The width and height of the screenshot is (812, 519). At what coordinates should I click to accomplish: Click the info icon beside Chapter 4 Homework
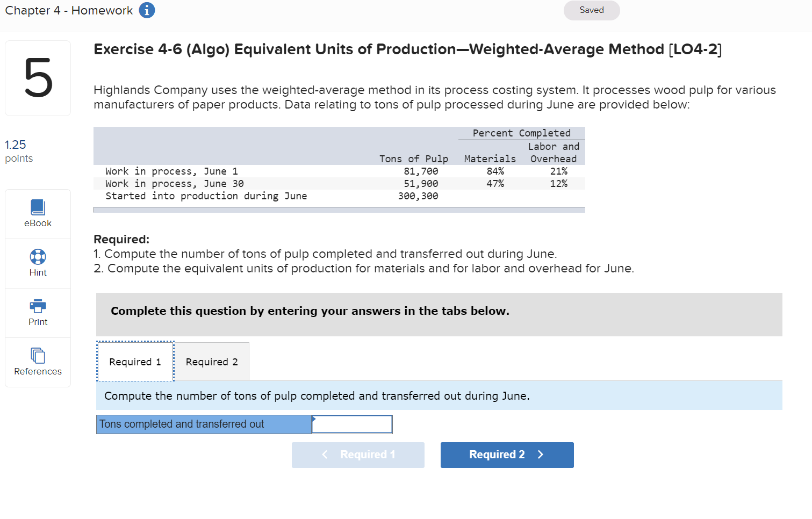point(146,10)
